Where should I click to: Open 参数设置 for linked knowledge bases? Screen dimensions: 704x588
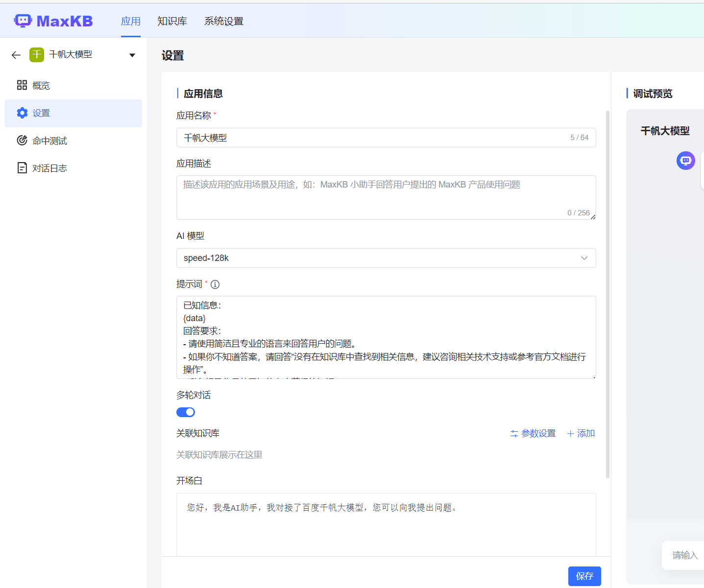(533, 433)
